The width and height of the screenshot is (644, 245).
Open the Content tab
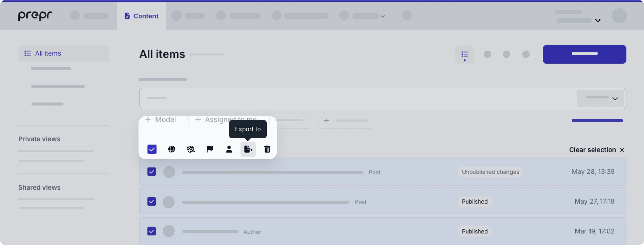(x=142, y=16)
